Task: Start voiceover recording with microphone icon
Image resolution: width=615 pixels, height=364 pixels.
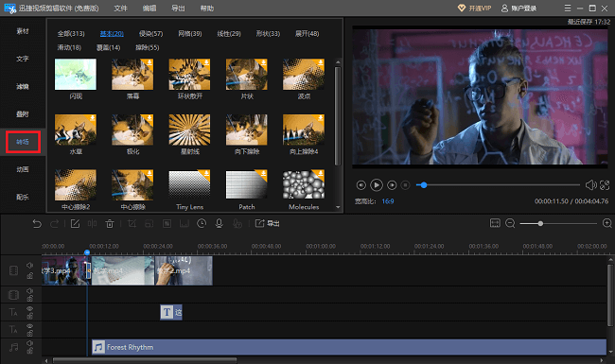Action: (220, 223)
